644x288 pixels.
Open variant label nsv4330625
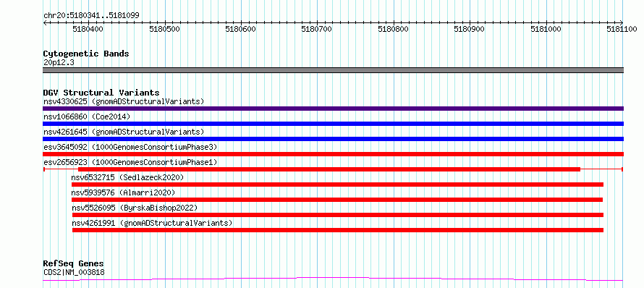click(124, 101)
